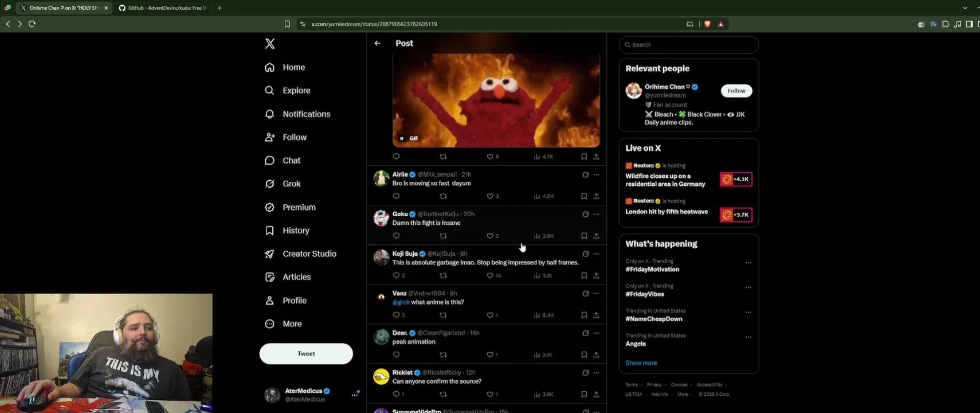The width and height of the screenshot is (980, 413).
Task: Open more options for Koji Suja's reply
Action: (596, 254)
